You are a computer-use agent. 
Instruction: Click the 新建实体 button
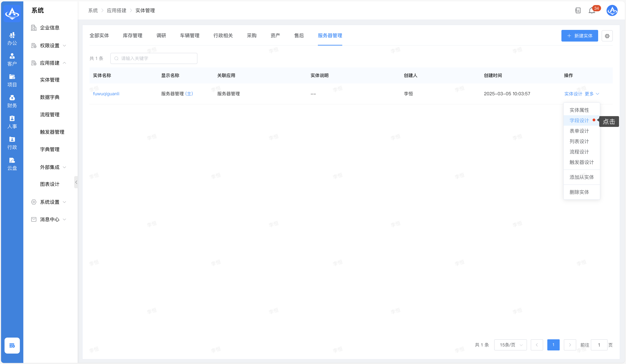[x=579, y=36]
